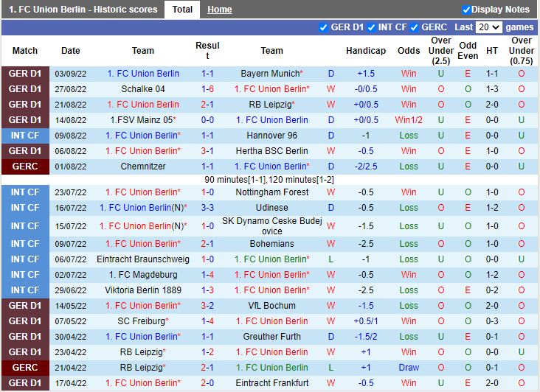Viewport: 540px width, 392px height.
Task: Click Draw odds on 21/04/22 row
Action: coord(409,368)
